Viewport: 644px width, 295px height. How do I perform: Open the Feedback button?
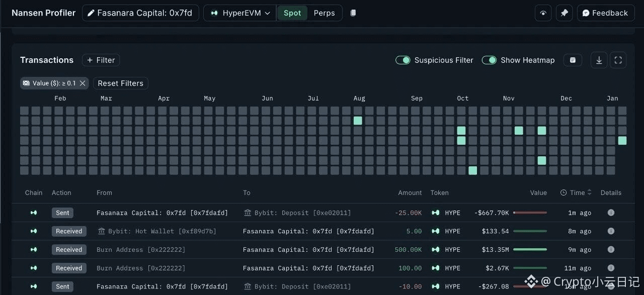point(605,13)
